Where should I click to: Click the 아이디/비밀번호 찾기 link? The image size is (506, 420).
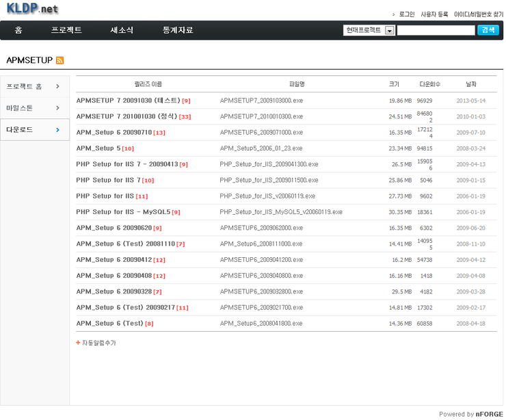coord(479,14)
